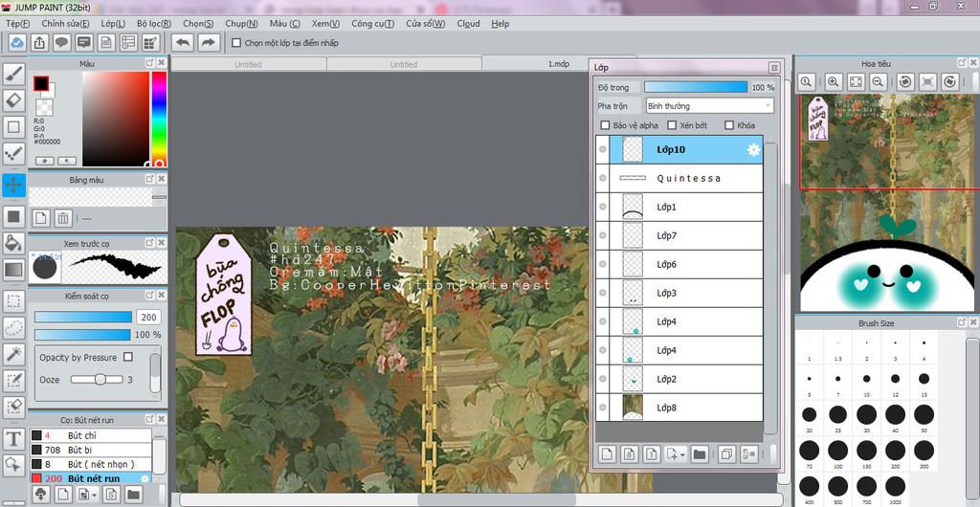The height and width of the screenshot is (507, 980).
Task: Click the brush size value field 200
Action: pos(150,318)
